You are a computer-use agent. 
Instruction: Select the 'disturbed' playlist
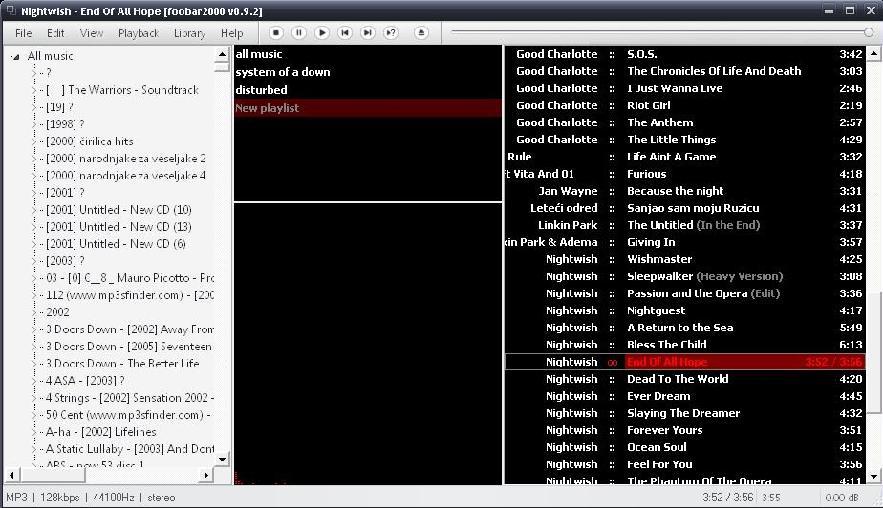pos(261,90)
